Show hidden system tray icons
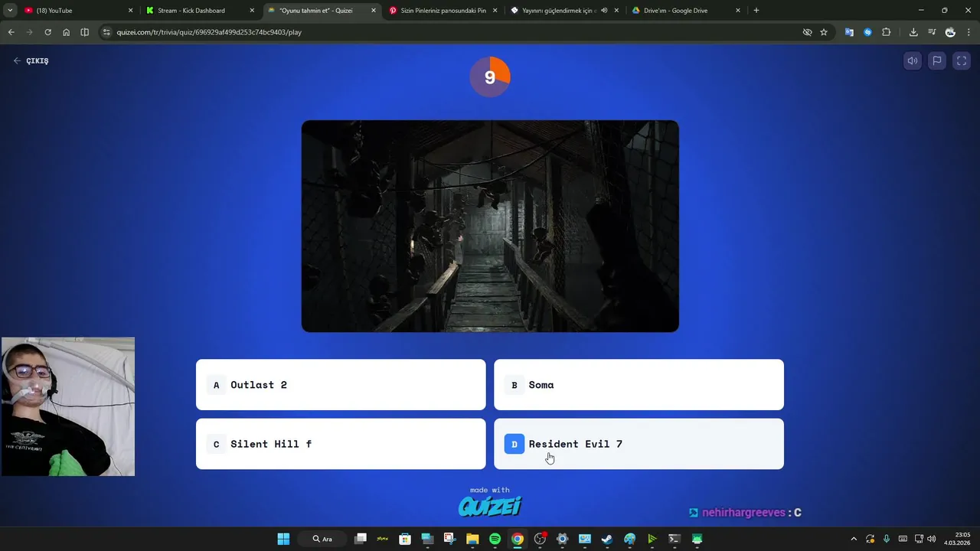980x551 pixels. (854, 539)
